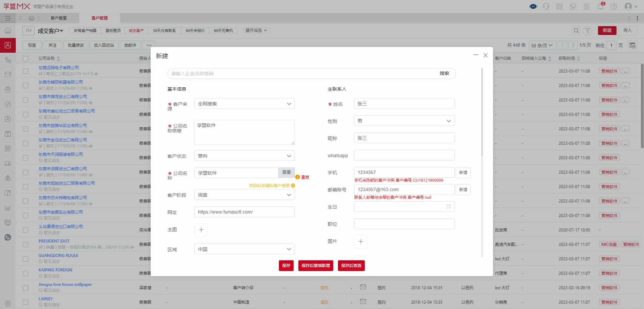Click the filter funnel icon

click(588, 31)
